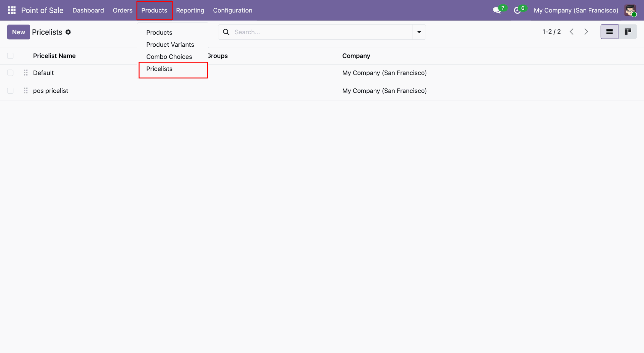644x353 pixels.
Task: Sort by Pricelist Name column header
Action: [54, 56]
